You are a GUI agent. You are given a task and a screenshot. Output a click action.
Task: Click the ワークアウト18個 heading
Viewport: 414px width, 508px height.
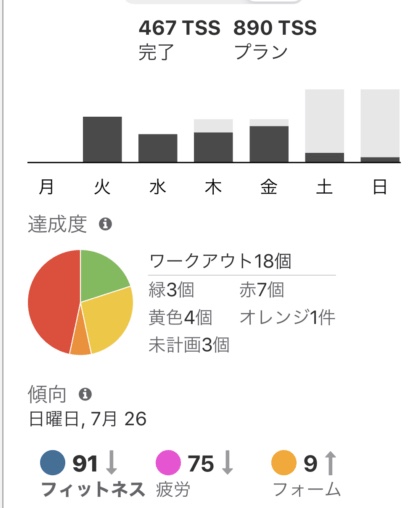[x=220, y=261]
